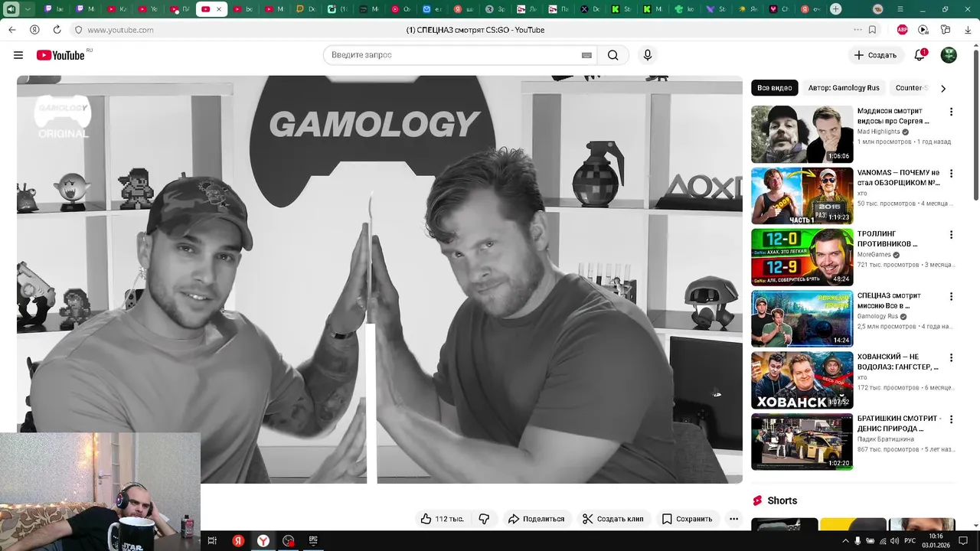Open the browser profile avatar in the title bar
The height and width of the screenshot is (551, 980).
click(877, 9)
